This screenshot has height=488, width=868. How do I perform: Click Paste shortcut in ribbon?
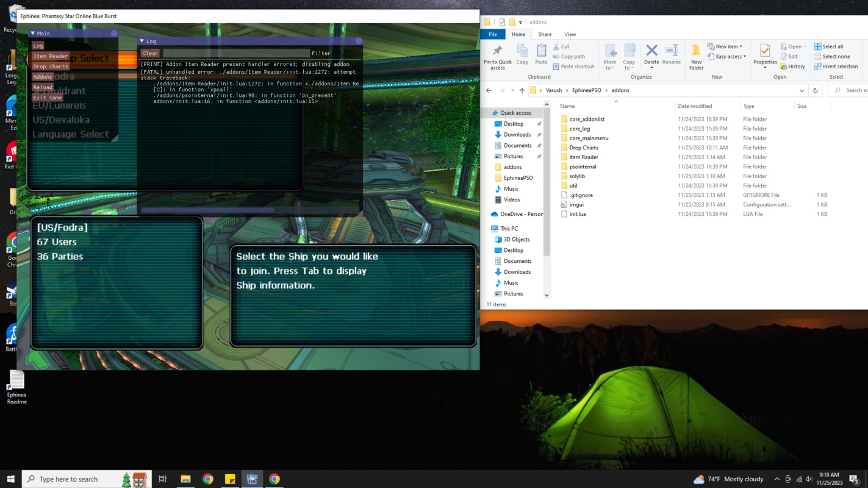point(573,66)
